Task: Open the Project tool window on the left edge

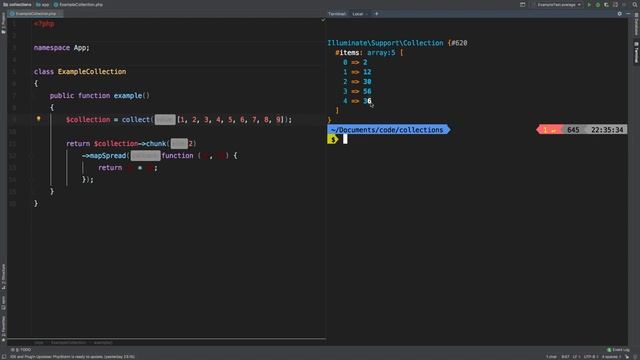Action: pos(3,23)
